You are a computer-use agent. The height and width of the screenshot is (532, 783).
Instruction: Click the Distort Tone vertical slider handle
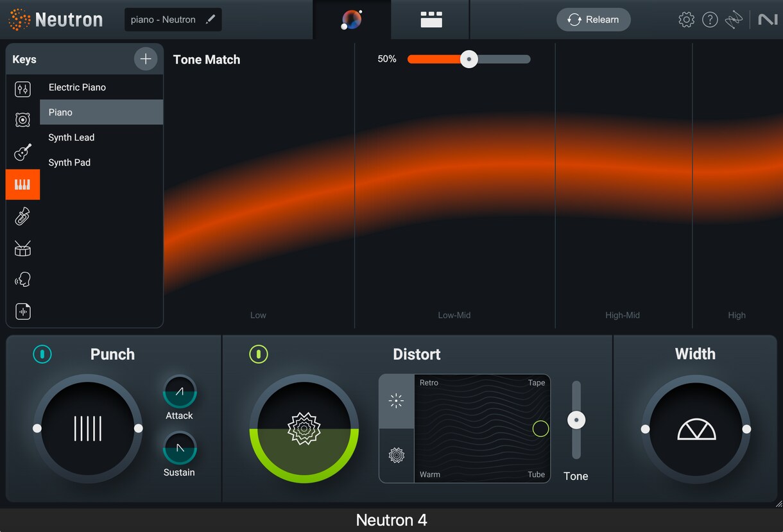tap(576, 420)
